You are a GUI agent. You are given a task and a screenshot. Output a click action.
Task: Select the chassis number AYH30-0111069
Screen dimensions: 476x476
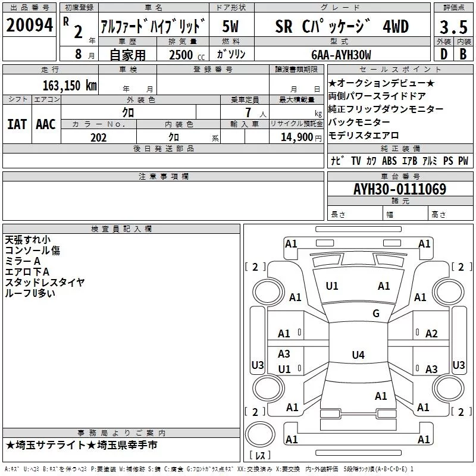click(400, 189)
